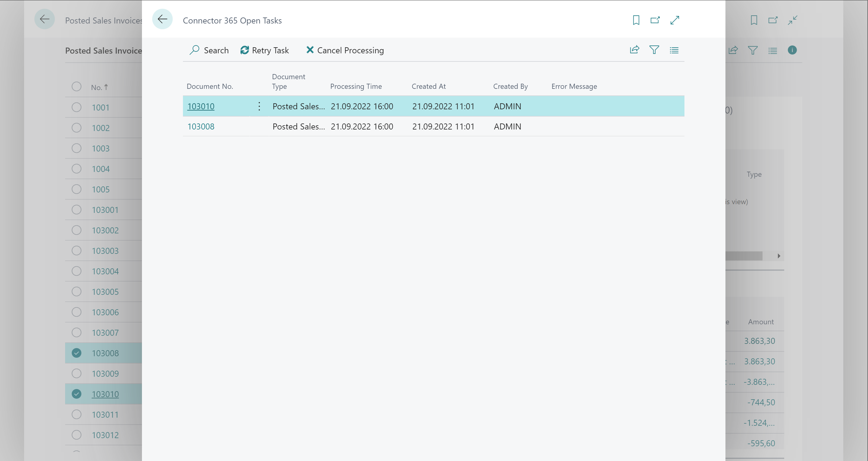Sort by Created By column header
This screenshot has width=868, height=461.
click(x=511, y=86)
